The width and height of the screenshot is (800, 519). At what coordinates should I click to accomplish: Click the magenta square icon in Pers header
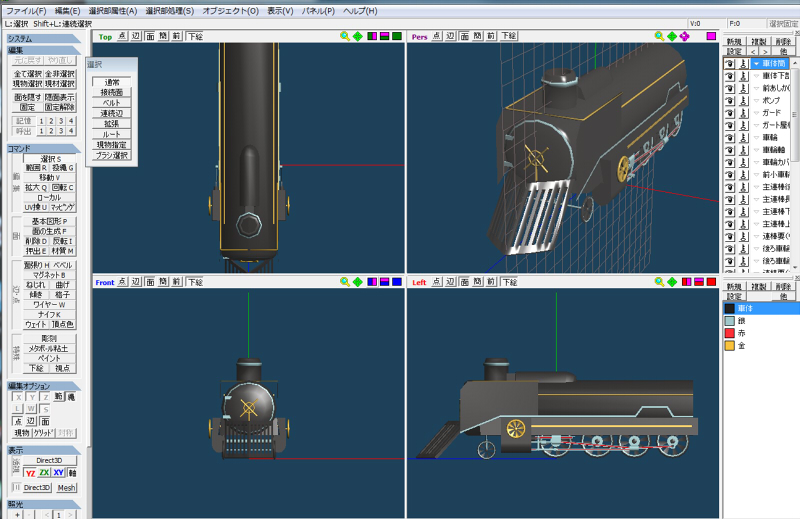pos(711,36)
